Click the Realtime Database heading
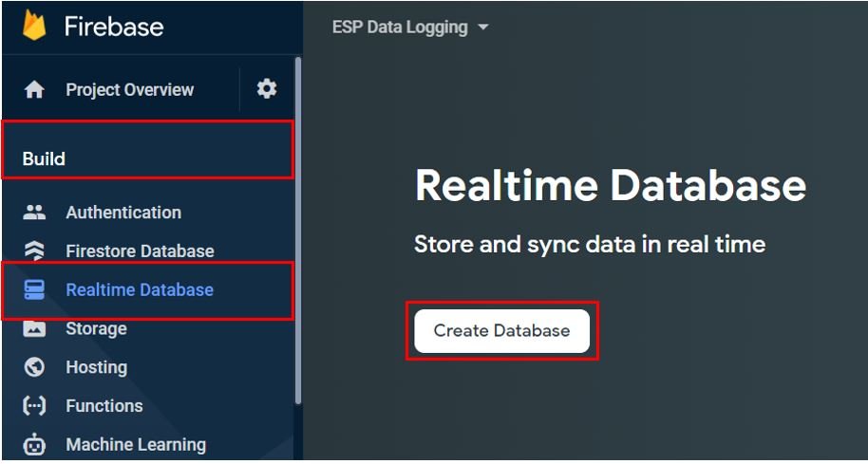868x464 pixels. point(610,186)
